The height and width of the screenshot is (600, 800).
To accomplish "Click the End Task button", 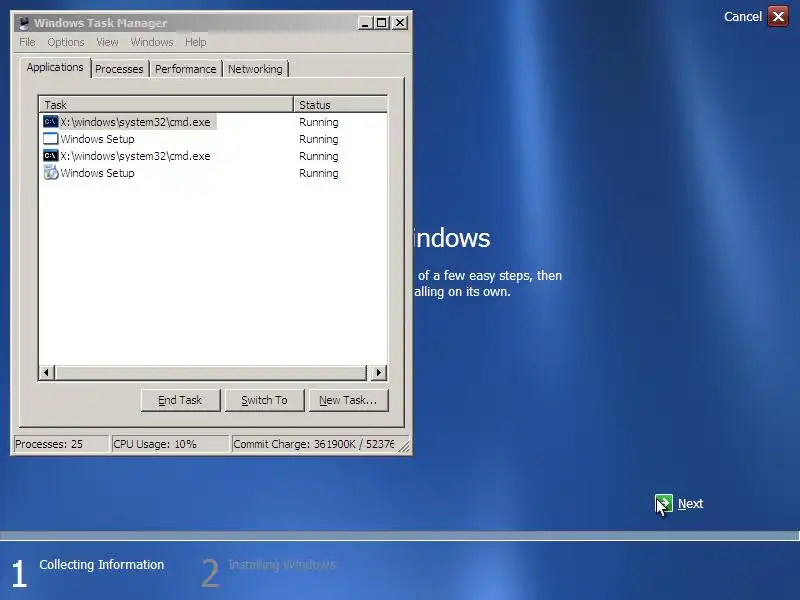I will click(180, 401).
